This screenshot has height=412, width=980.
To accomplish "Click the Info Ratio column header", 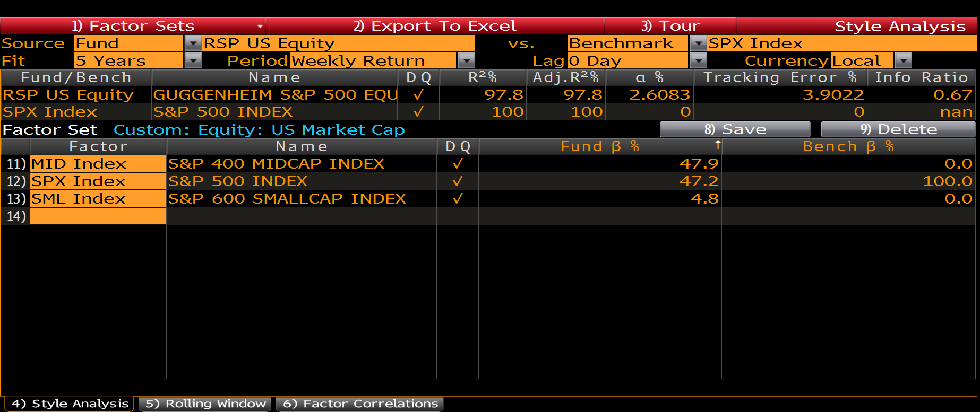I will pyautogui.click(x=922, y=77).
